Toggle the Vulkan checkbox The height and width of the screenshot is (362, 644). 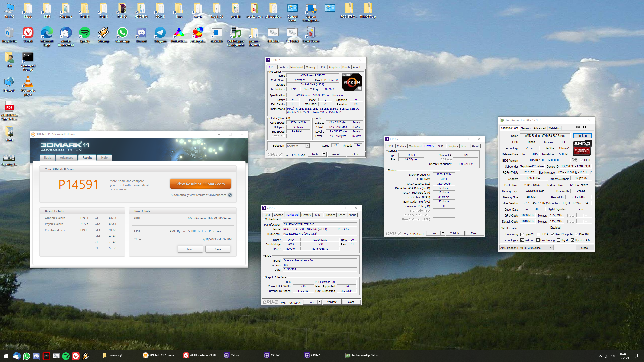point(522,240)
